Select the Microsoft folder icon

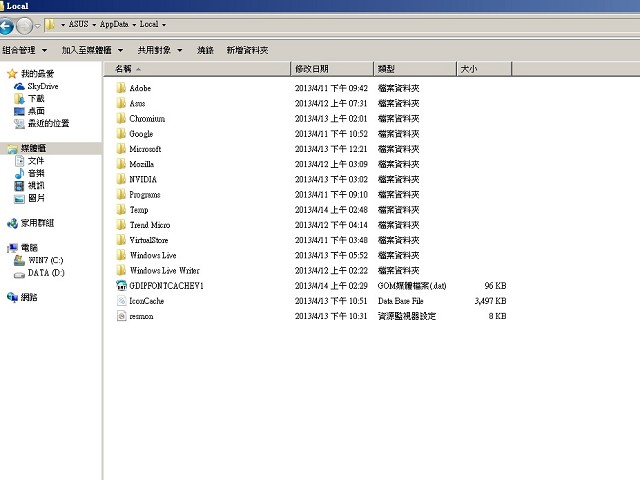click(121, 149)
